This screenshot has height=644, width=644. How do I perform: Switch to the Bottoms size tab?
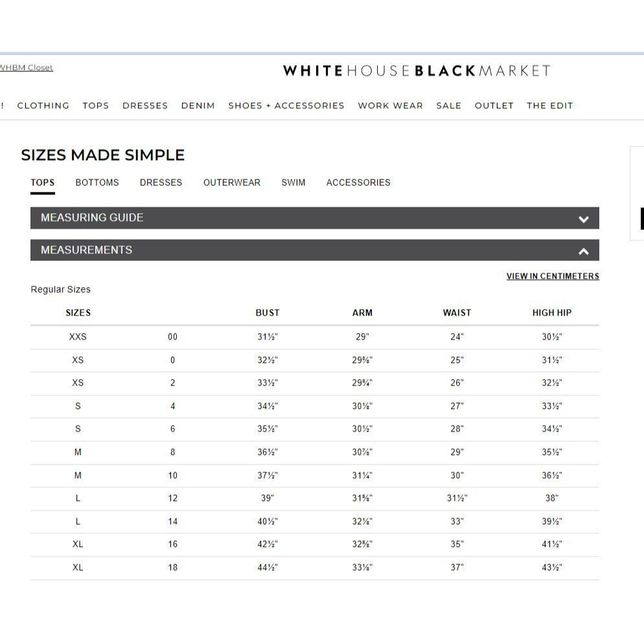tap(97, 183)
